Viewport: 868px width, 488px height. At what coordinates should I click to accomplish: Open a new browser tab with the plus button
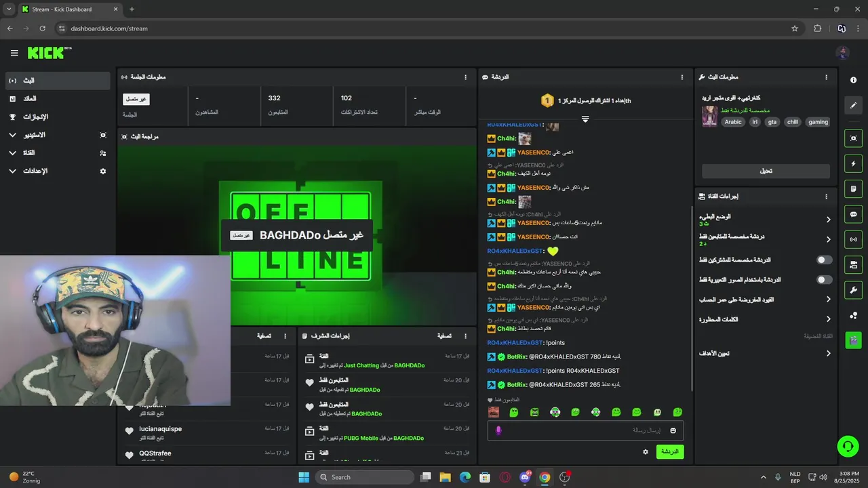(x=132, y=9)
